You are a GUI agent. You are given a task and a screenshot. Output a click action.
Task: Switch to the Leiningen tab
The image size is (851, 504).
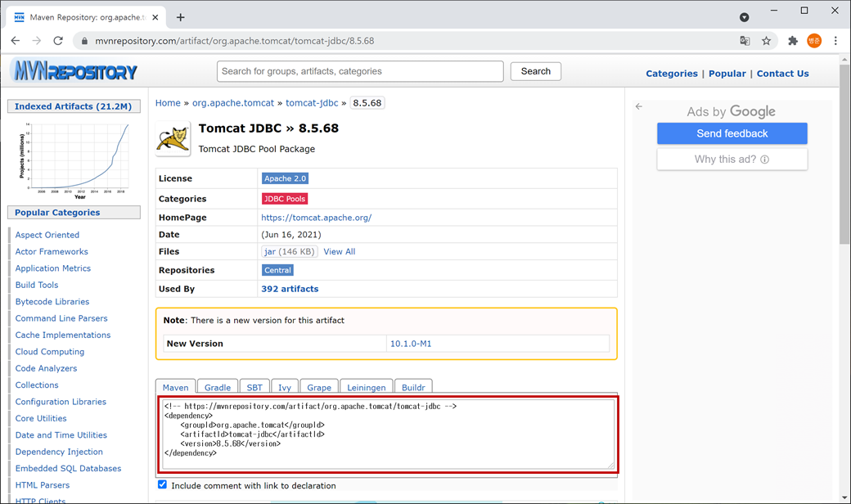point(367,386)
